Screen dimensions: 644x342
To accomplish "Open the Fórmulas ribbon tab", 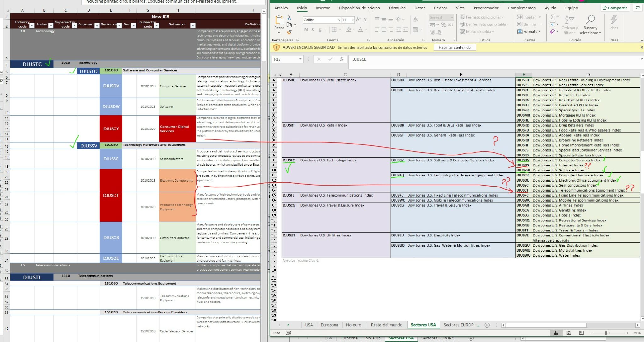I will pos(397,8).
